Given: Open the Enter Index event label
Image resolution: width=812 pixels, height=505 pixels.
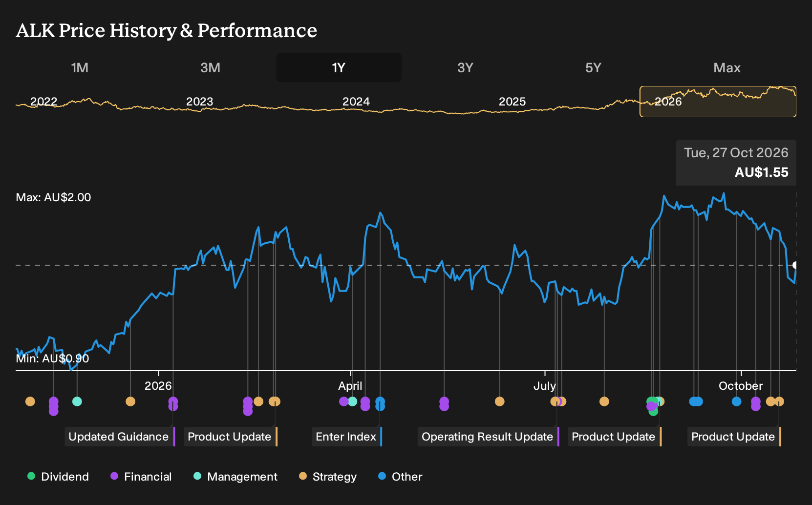Looking at the screenshot, I should click(x=347, y=437).
